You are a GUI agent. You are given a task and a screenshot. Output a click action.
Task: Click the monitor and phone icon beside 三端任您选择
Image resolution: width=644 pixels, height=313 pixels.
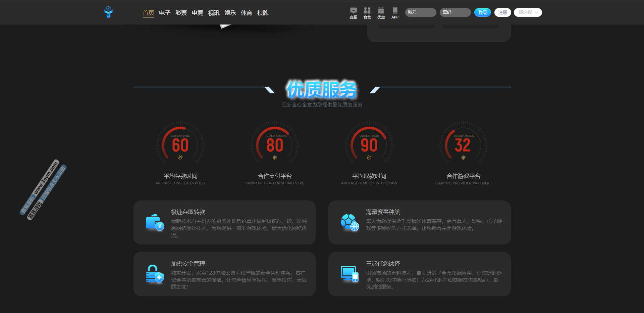coord(350,274)
